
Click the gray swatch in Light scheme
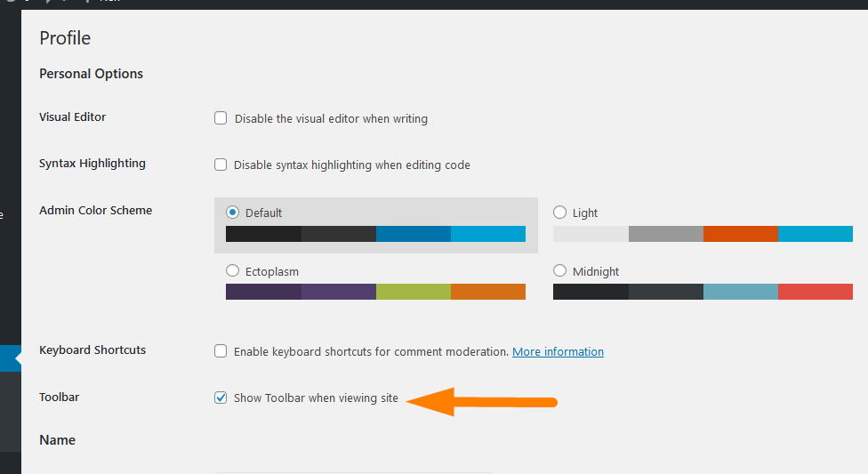point(666,234)
